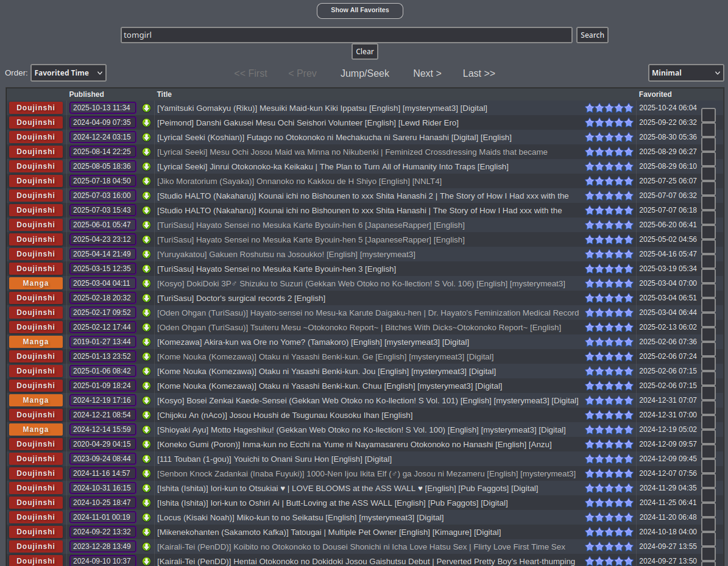Click the Doujinshi badge for the 2024-10-31 16:15 row
Image resolution: width=728 pixels, height=566 pixels.
[x=36, y=488]
